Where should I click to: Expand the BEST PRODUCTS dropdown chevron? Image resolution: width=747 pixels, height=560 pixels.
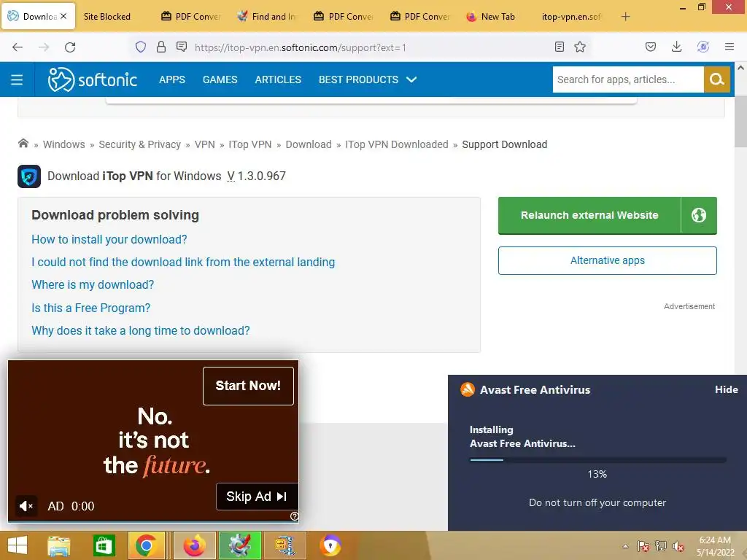(x=411, y=79)
